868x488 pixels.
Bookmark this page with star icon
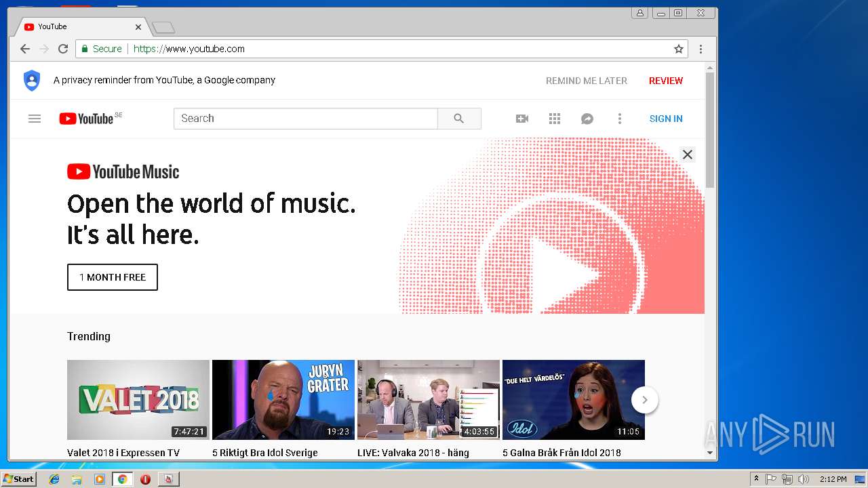pos(679,49)
